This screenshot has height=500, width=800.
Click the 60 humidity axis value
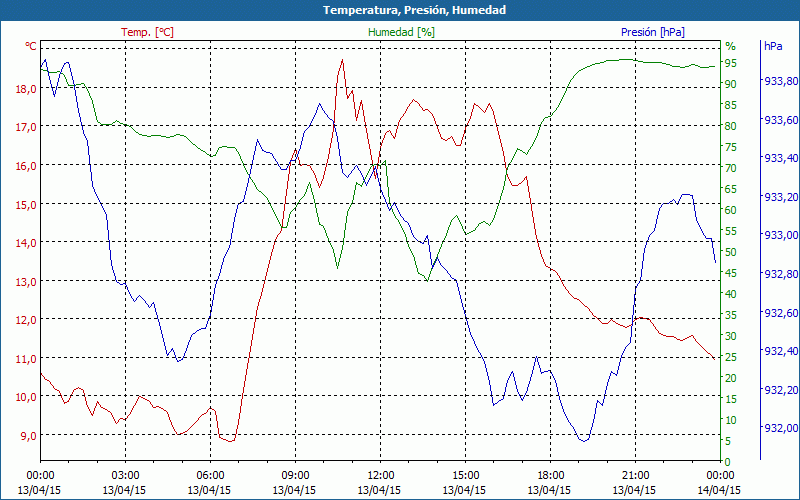tap(731, 210)
